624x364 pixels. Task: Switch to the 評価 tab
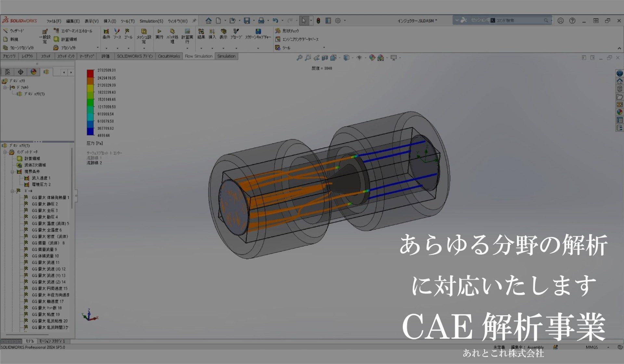(106, 56)
